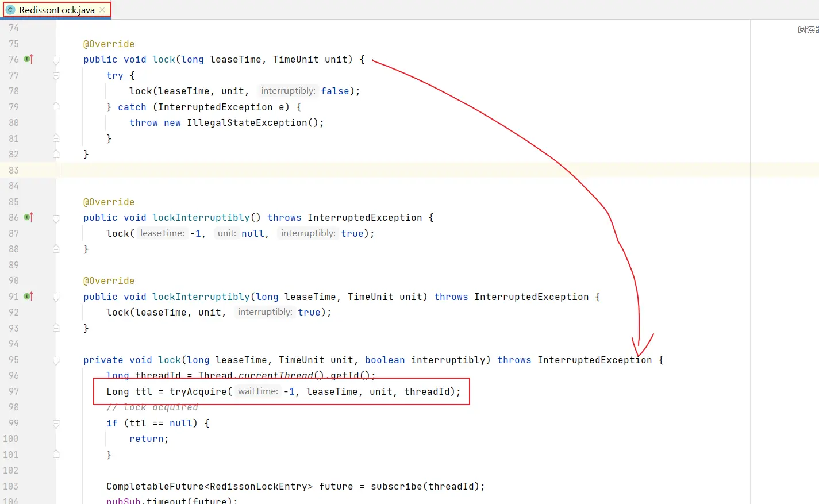The image size is (819, 504).
Task: Click fold end marker at line 88
Action: coord(56,249)
